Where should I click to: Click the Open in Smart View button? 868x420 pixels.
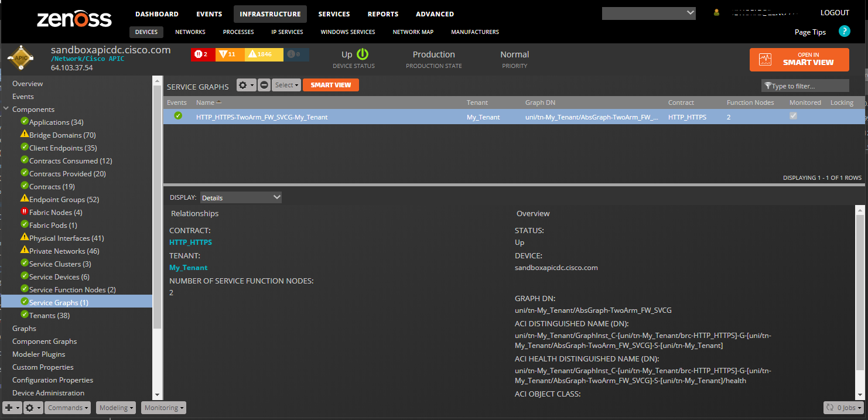pos(799,59)
